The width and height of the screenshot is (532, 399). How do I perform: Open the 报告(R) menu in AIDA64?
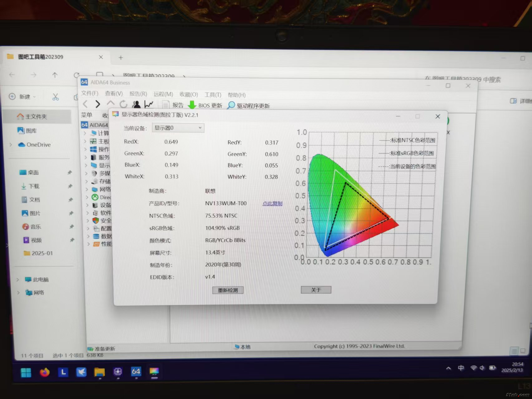pyautogui.click(x=138, y=94)
